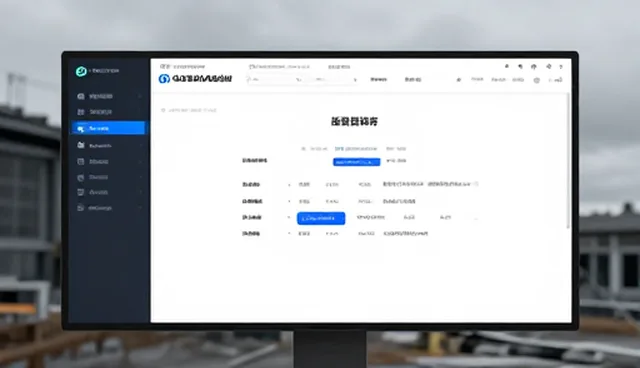
Task: Click the vertical scrollbar at the content's right edge
Action: [568, 161]
